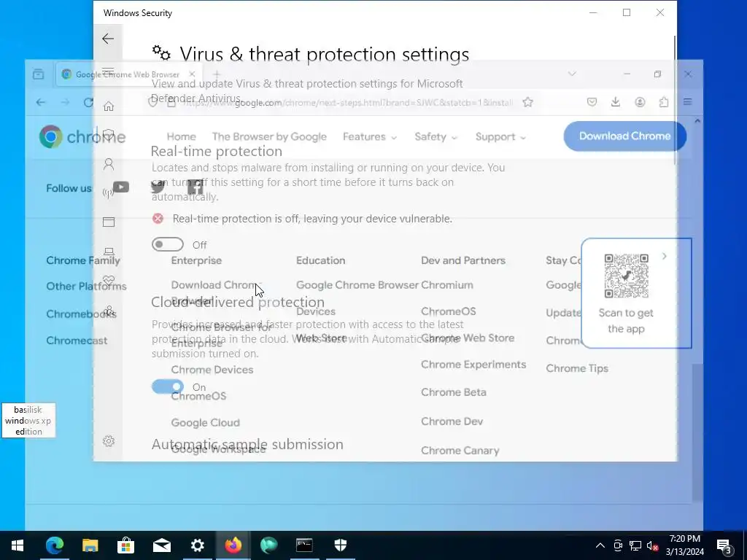Reload the page in Firefox
747x560 pixels.
[x=88, y=102]
